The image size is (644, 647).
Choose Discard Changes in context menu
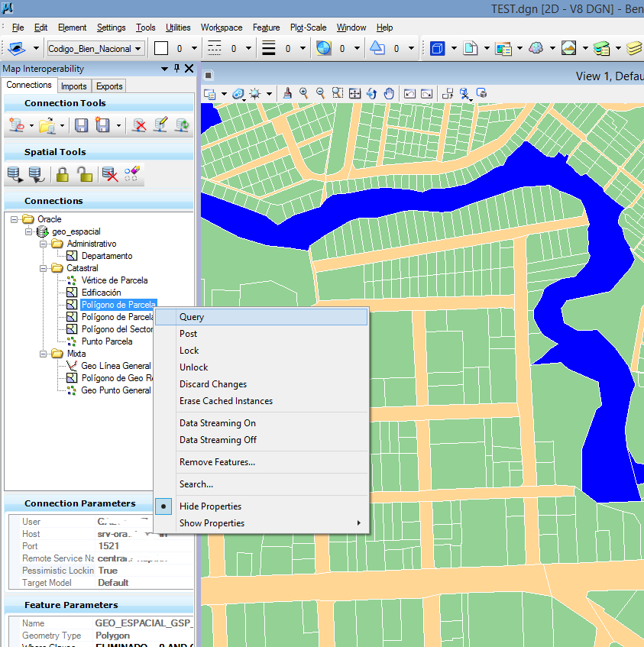(261, 384)
